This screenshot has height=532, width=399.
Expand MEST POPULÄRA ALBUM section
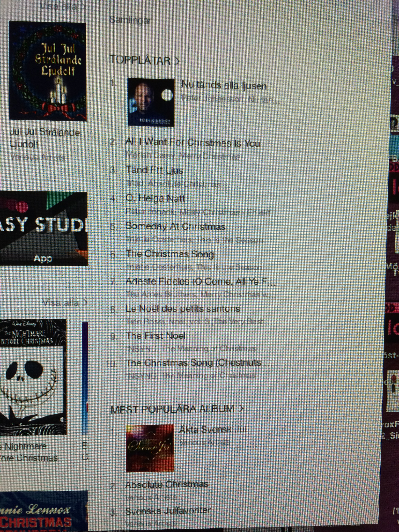click(x=177, y=409)
